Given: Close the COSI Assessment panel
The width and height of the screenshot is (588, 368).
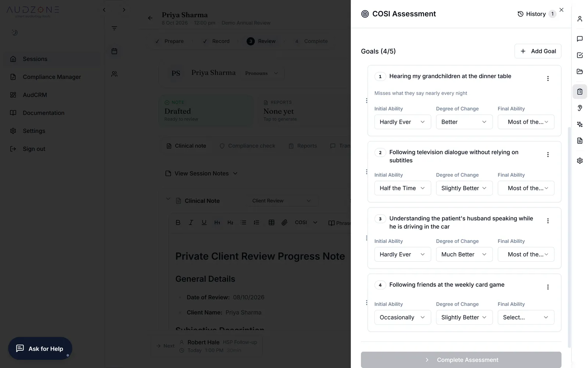Looking at the screenshot, I should pyautogui.click(x=561, y=10).
